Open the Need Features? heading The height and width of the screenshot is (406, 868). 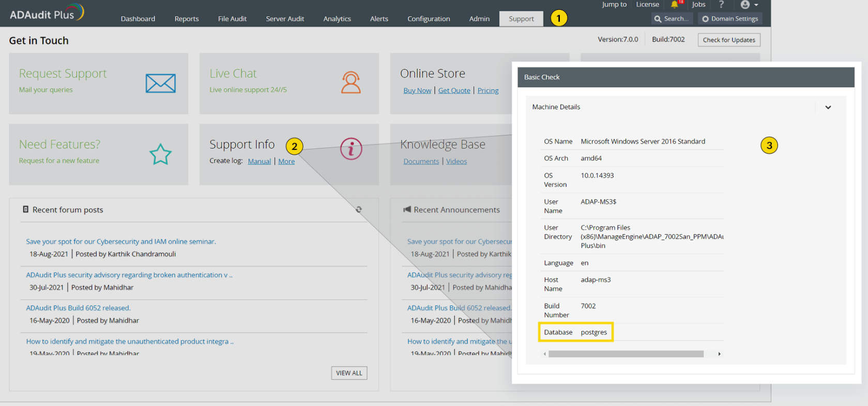tap(59, 144)
